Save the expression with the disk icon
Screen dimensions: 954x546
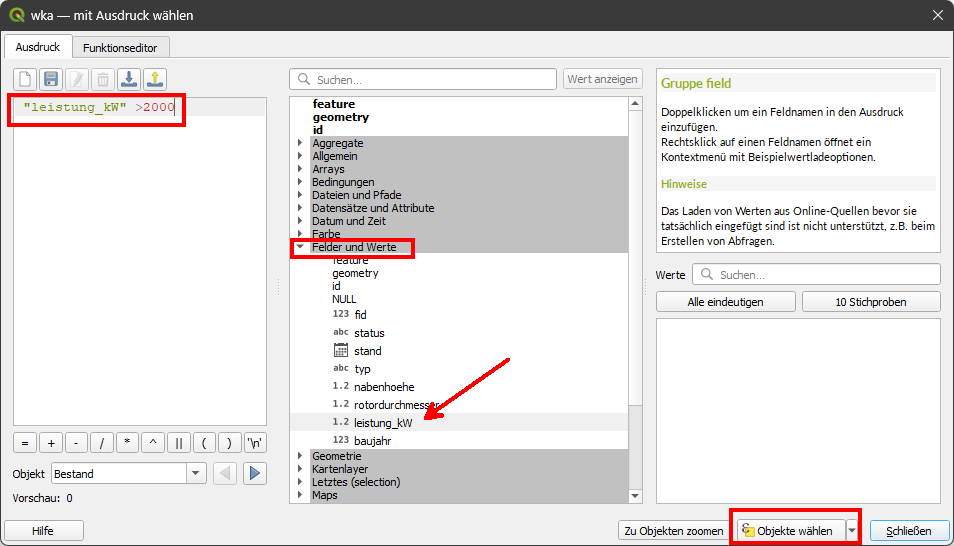(x=51, y=79)
